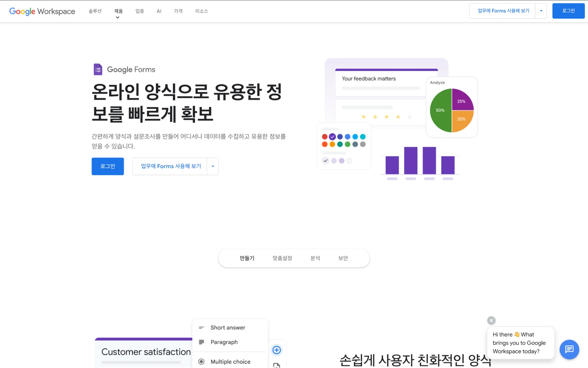Open the hero CTA dropdown arrow
The height and width of the screenshot is (368, 588).
pyautogui.click(x=213, y=166)
